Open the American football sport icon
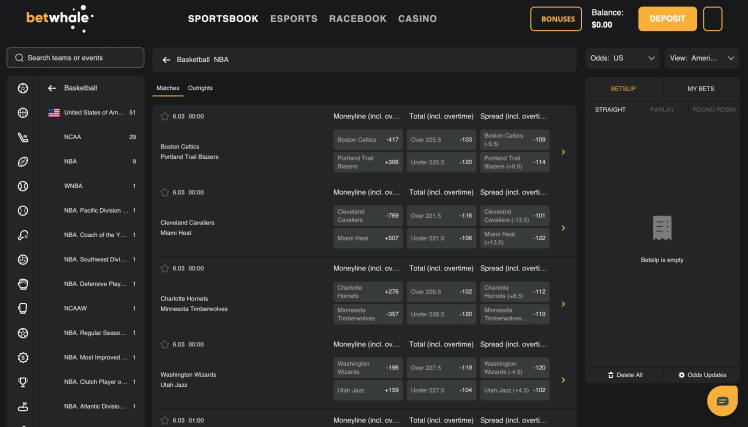The width and height of the screenshot is (748, 427). [x=23, y=161]
